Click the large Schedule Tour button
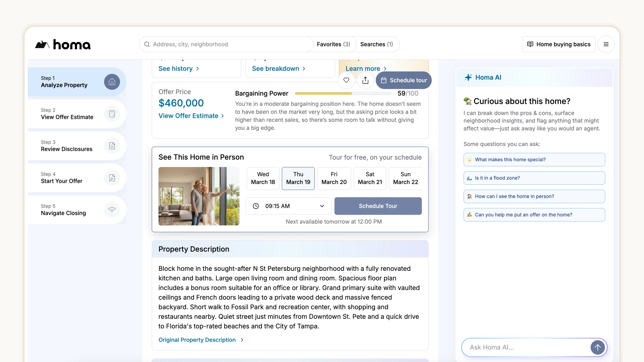The height and width of the screenshot is (362, 644). [x=378, y=206]
